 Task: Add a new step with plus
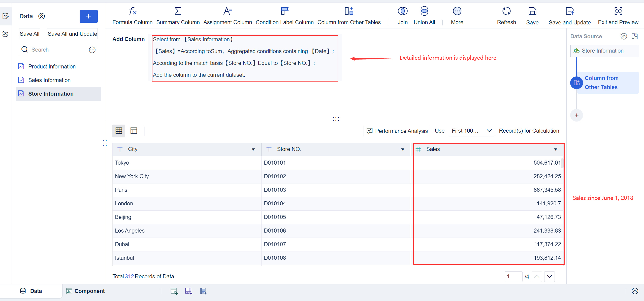click(576, 115)
